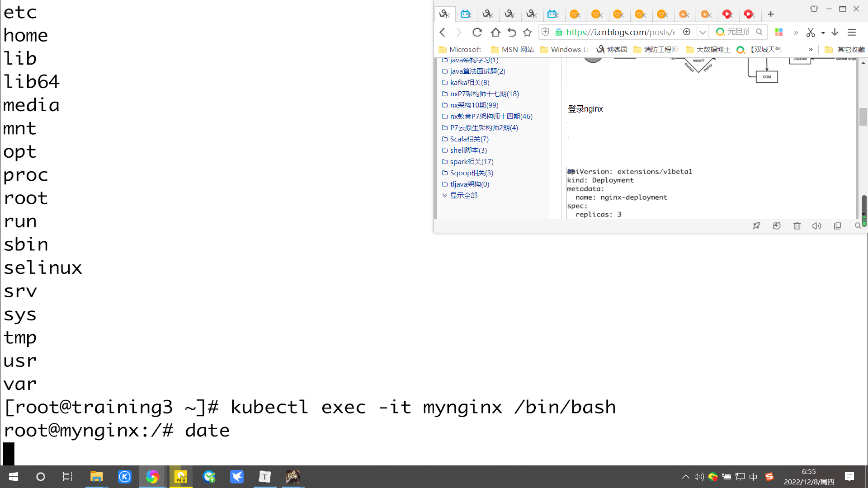Bookmark page with the star icon
Image resolution: width=868 pixels, height=488 pixels.
click(x=527, y=32)
